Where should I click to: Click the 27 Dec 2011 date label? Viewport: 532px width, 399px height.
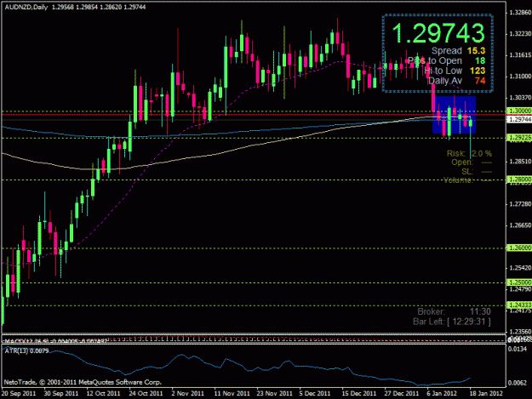click(x=402, y=394)
